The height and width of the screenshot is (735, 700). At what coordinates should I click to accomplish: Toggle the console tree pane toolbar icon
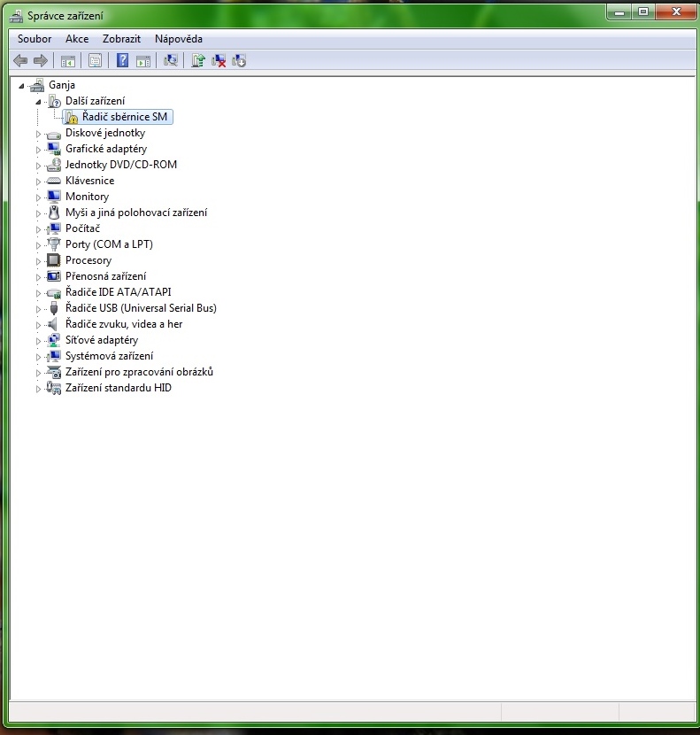(68, 60)
